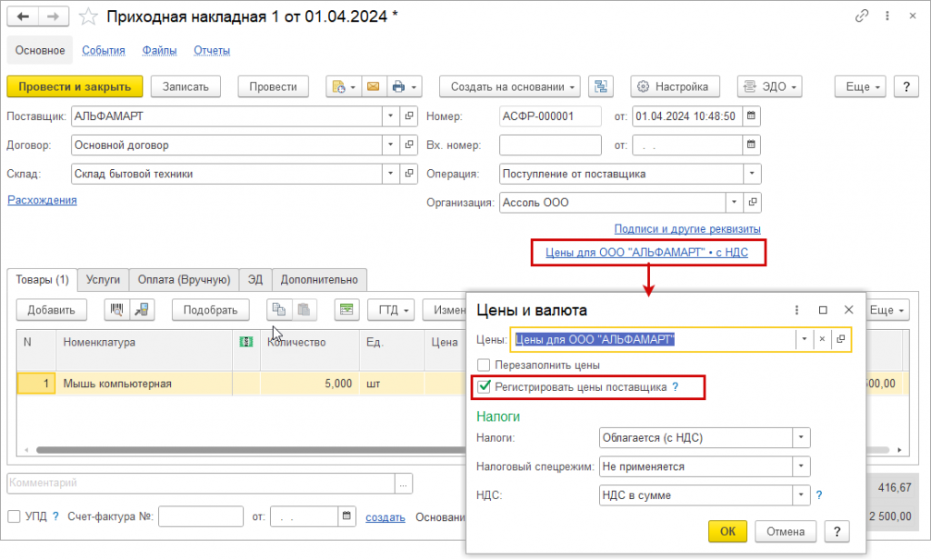Expand the Операция dropdown
This screenshot has width=931, height=560.
tap(752, 174)
